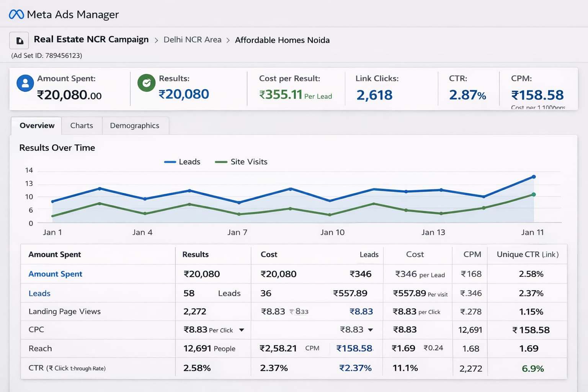Click the Amount Spent row link
Screen dimensions: 588x392
(55, 274)
